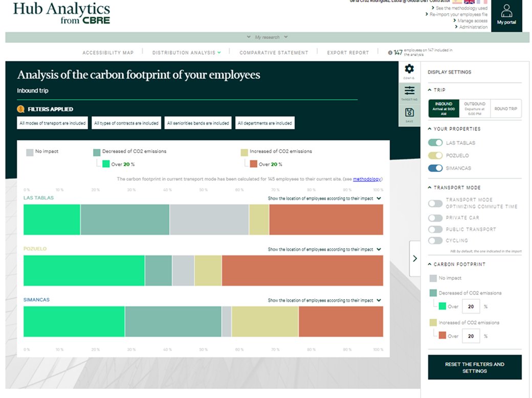Click the SIMANCAS chart heading

(36, 300)
